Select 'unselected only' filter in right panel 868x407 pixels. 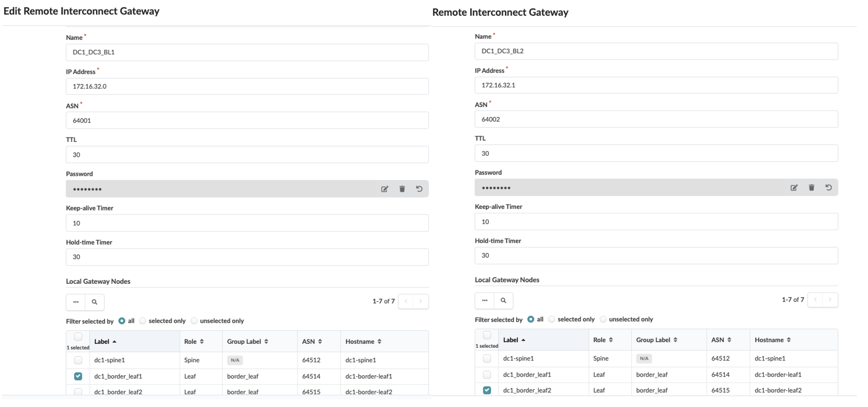pos(603,319)
